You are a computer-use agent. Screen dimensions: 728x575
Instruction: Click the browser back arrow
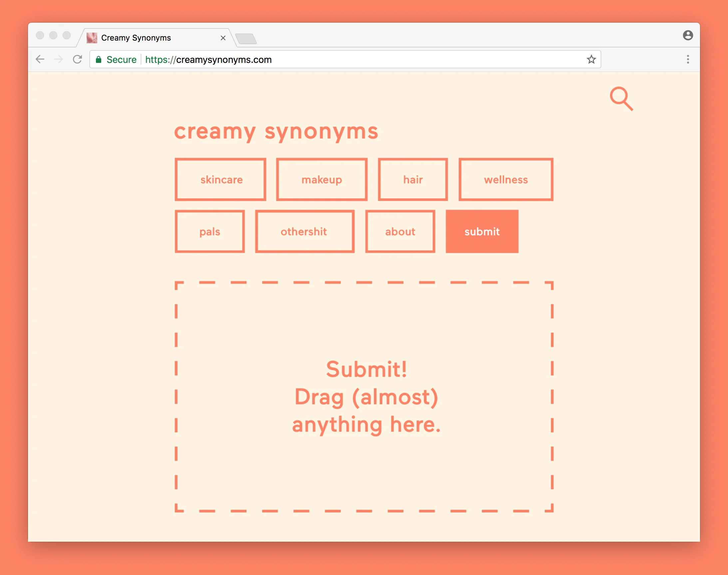[x=40, y=60]
